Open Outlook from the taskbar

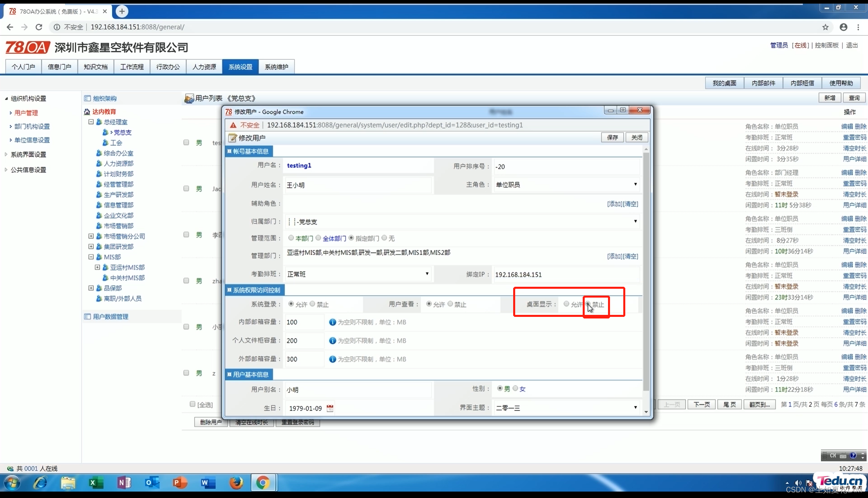point(152,482)
